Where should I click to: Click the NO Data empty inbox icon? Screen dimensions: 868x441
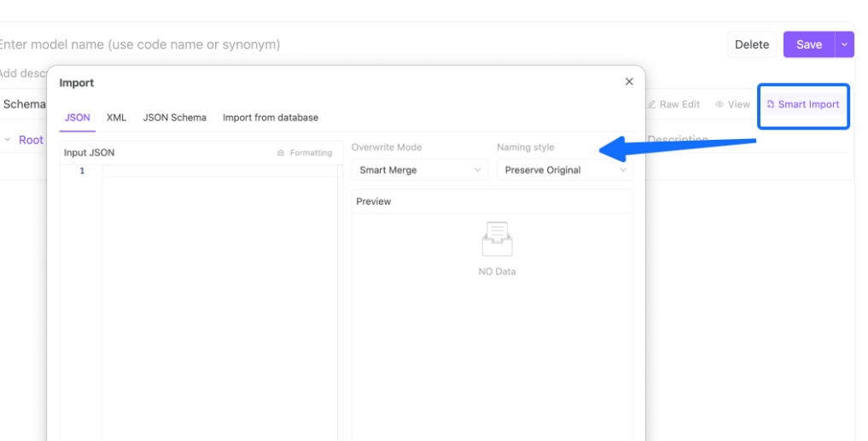497,239
